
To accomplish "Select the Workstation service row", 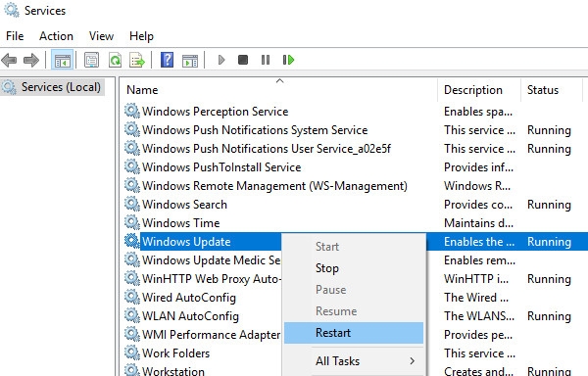I will 173,371.
